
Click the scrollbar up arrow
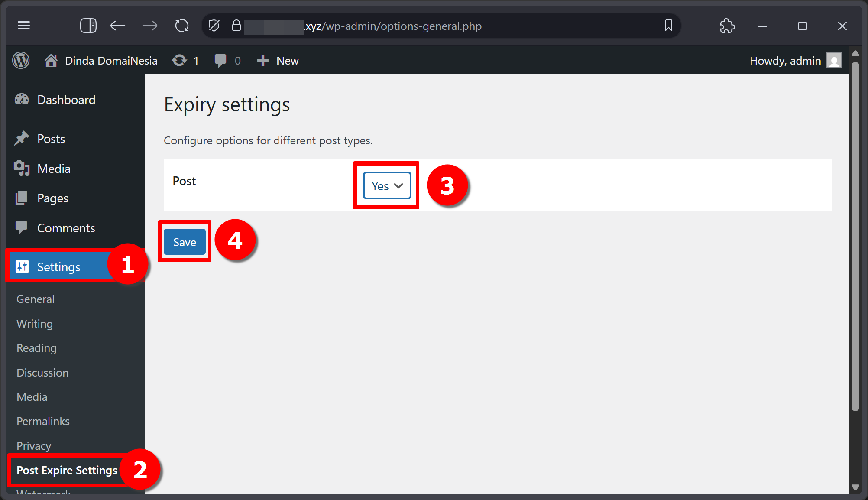coord(855,53)
